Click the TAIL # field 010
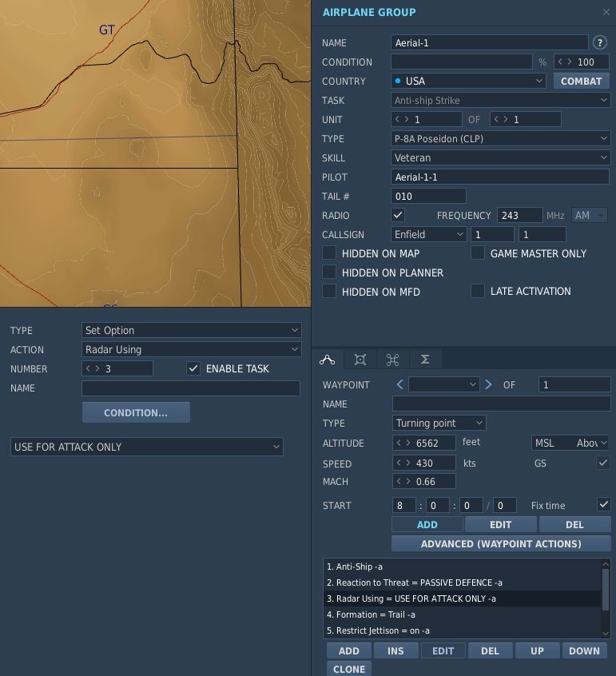Screen dimensions: 616x676 click(x=428, y=196)
